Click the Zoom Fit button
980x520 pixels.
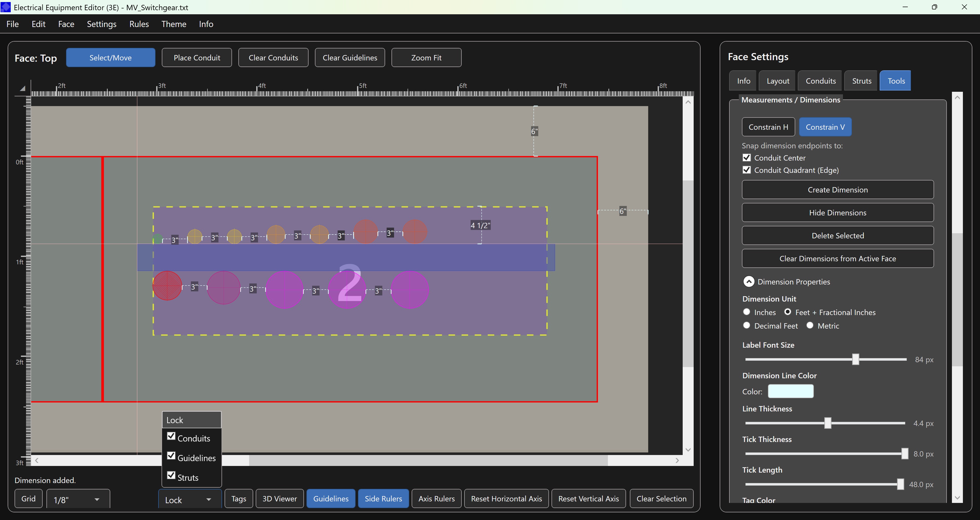[x=426, y=58]
